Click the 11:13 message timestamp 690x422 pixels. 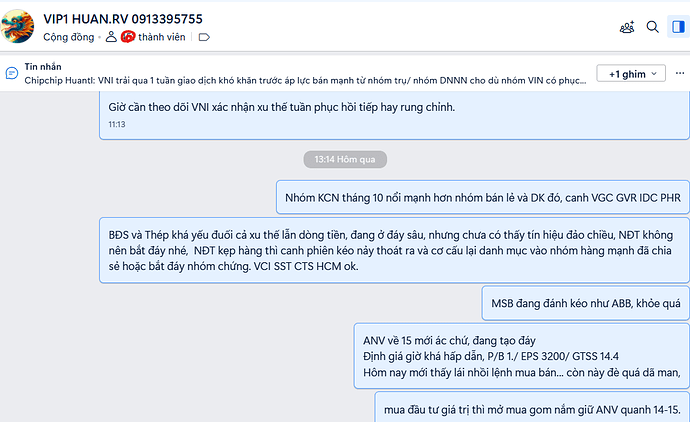tap(117, 125)
